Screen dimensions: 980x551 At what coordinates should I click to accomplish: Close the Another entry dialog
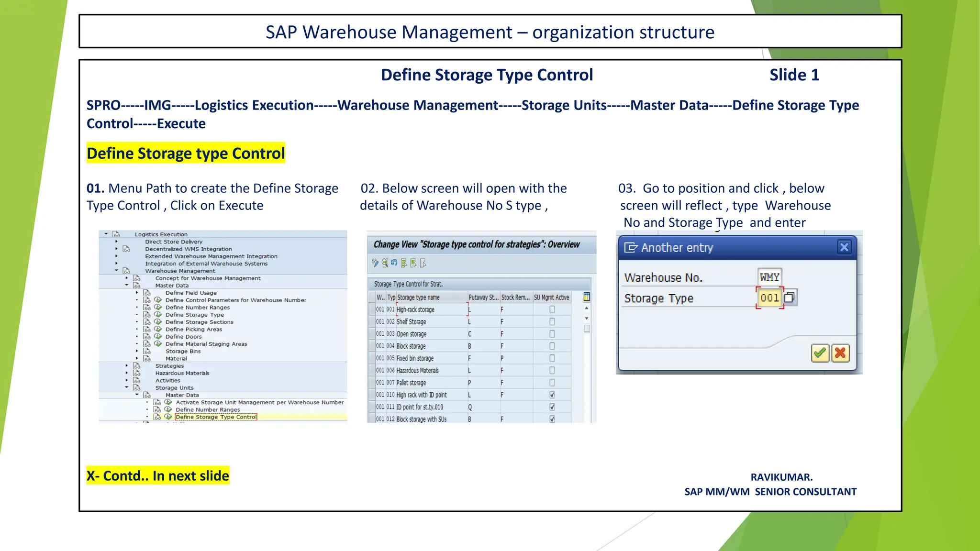(844, 247)
